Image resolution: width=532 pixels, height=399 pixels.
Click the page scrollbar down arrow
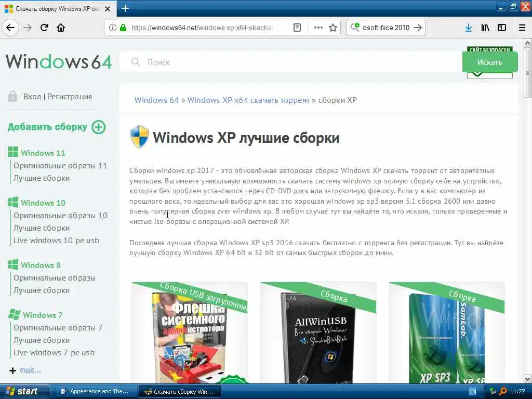[528, 379]
